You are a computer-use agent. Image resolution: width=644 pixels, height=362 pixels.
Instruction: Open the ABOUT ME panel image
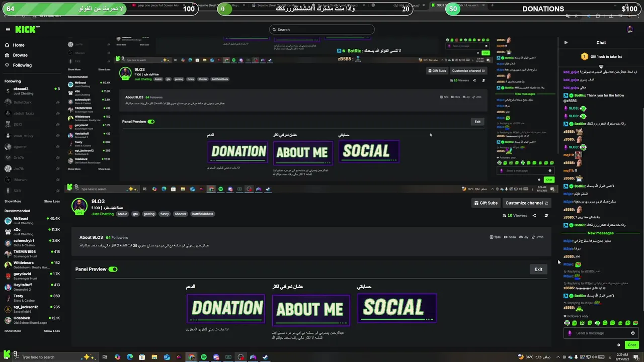coord(311,310)
